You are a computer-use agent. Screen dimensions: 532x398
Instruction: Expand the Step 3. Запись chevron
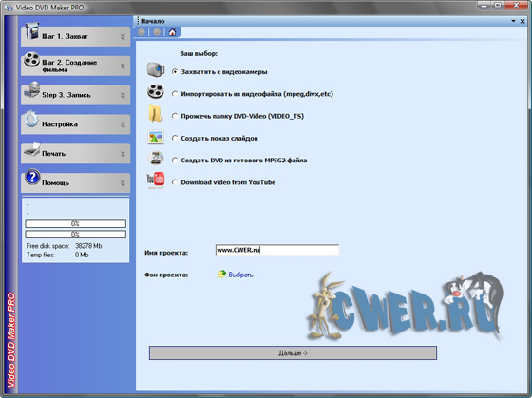point(123,95)
